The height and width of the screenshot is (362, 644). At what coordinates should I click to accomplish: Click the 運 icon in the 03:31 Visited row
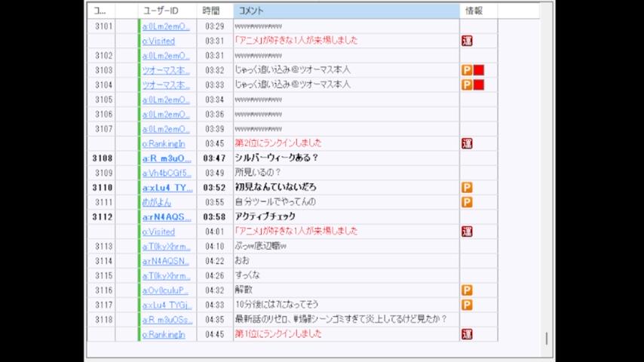pyautogui.click(x=467, y=41)
